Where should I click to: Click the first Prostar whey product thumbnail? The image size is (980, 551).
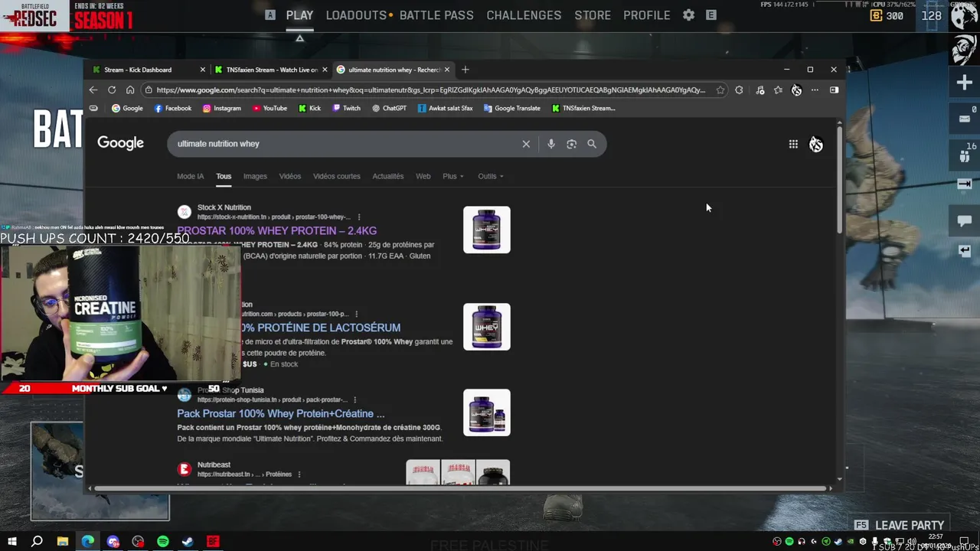(x=487, y=230)
